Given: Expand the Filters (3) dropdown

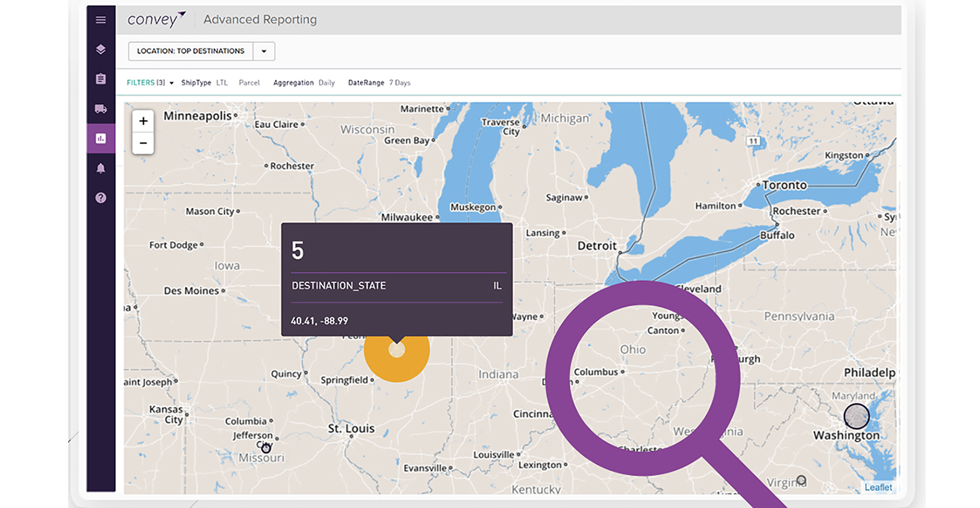Looking at the screenshot, I should pyautogui.click(x=150, y=83).
